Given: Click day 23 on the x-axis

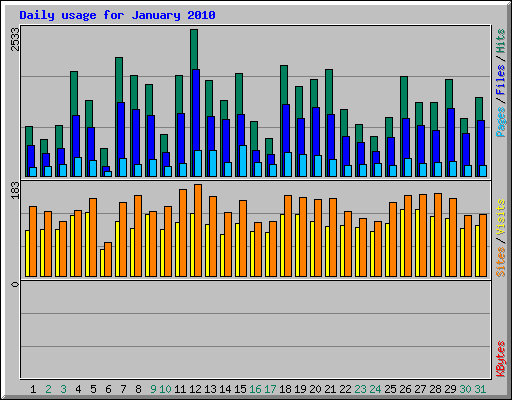Looking at the screenshot, I should (360, 389).
